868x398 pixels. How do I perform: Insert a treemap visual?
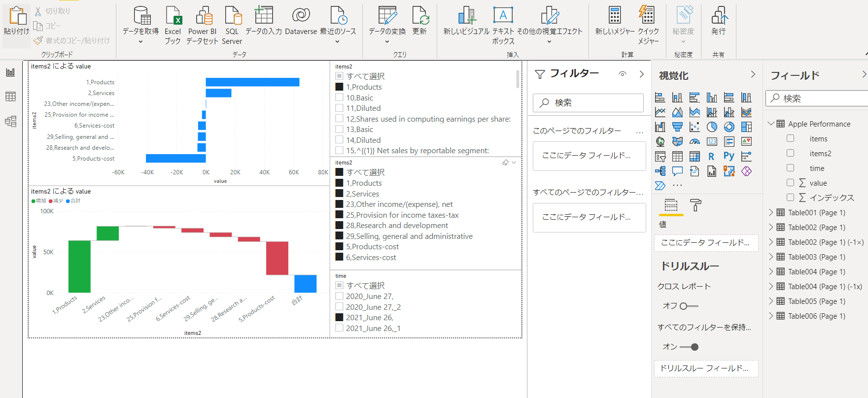pyautogui.click(x=746, y=127)
